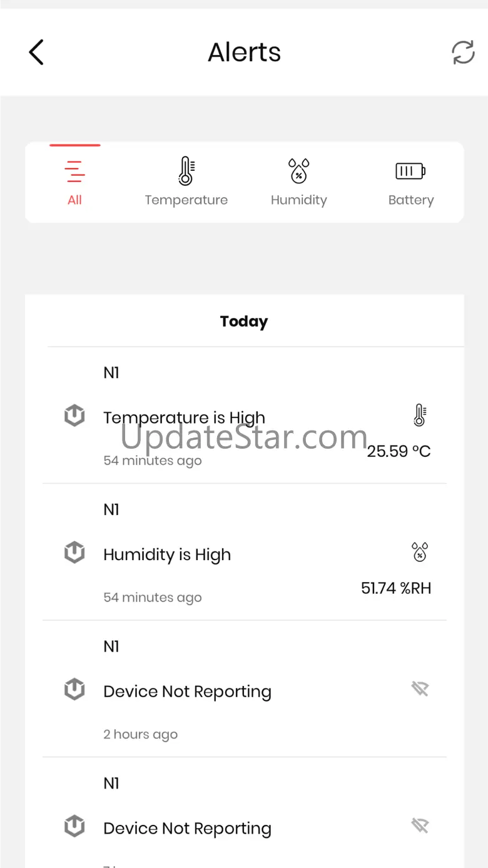Click the humidity droplets filter icon
The width and height of the screenshot is (488, 868).
click(298, 171)
